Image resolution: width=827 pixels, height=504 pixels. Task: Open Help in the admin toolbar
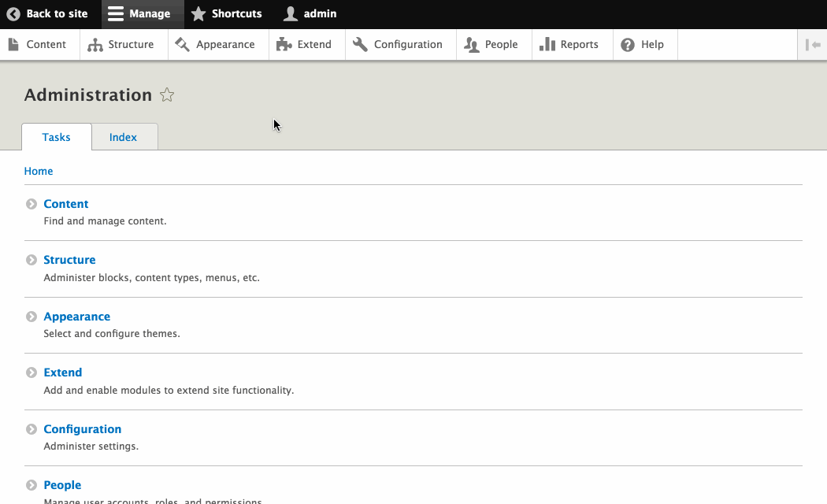(x=652, y=45)
